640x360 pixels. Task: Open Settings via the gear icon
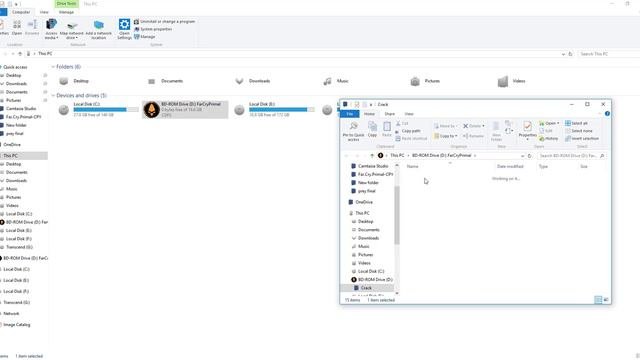click(x=124, y=24)
